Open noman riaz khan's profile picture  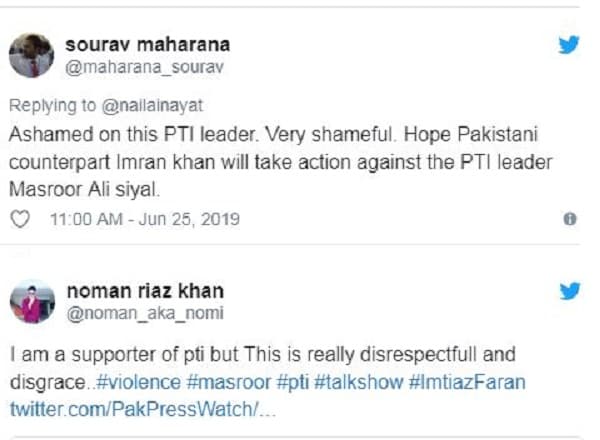pos(31,300)
